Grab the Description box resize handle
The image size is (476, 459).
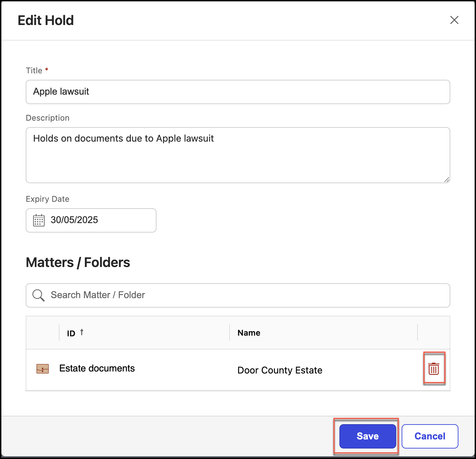click(447, 180)
